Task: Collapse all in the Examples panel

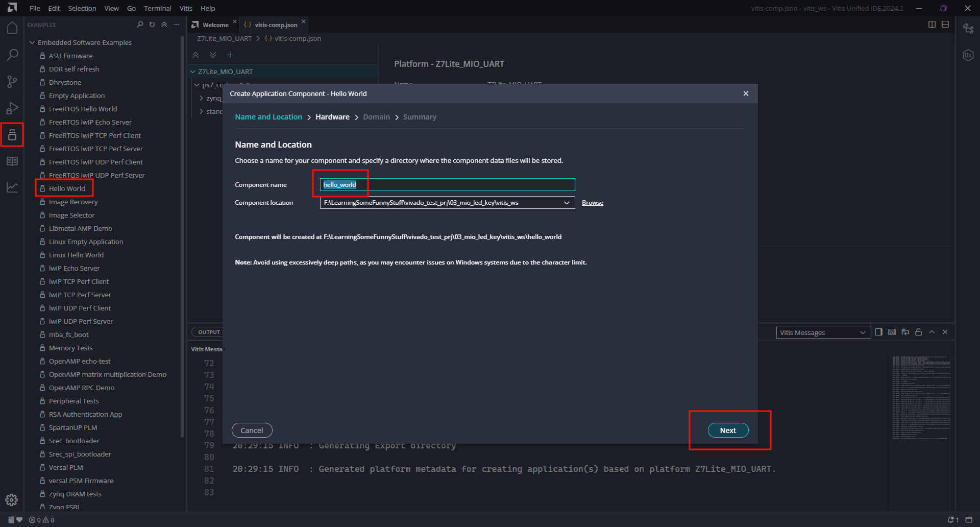Action: (x=164, y=25)
